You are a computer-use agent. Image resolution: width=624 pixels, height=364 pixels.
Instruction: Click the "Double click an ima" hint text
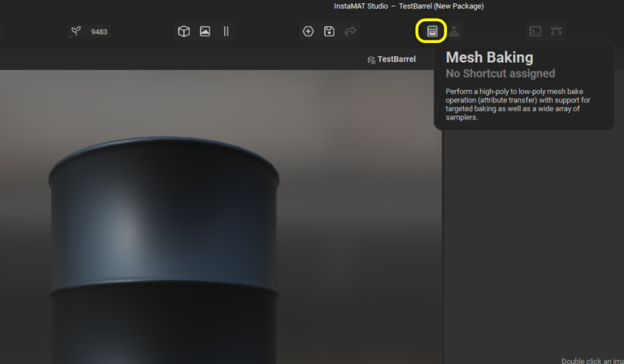click(x=591, y=360)
